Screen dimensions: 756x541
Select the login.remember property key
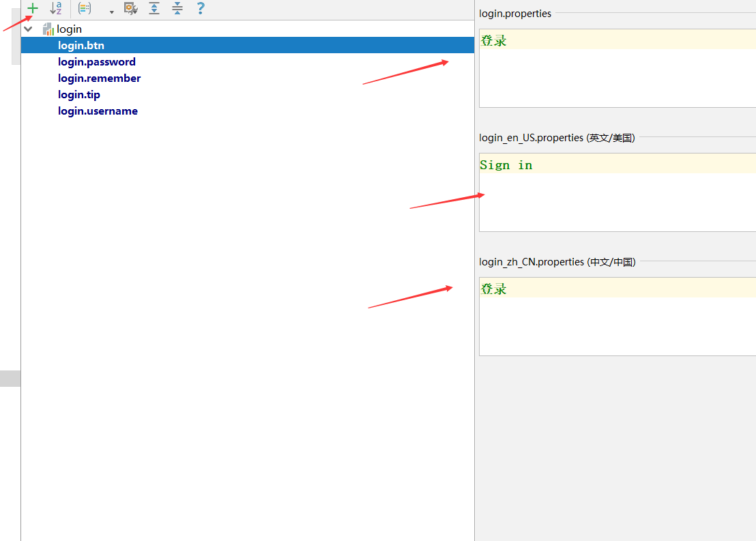[100, 78]
